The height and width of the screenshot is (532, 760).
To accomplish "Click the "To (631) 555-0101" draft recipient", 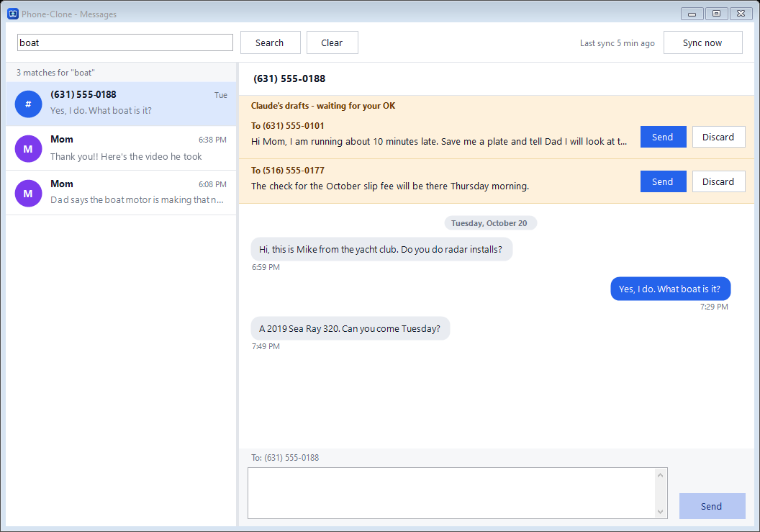I will 287,125.
